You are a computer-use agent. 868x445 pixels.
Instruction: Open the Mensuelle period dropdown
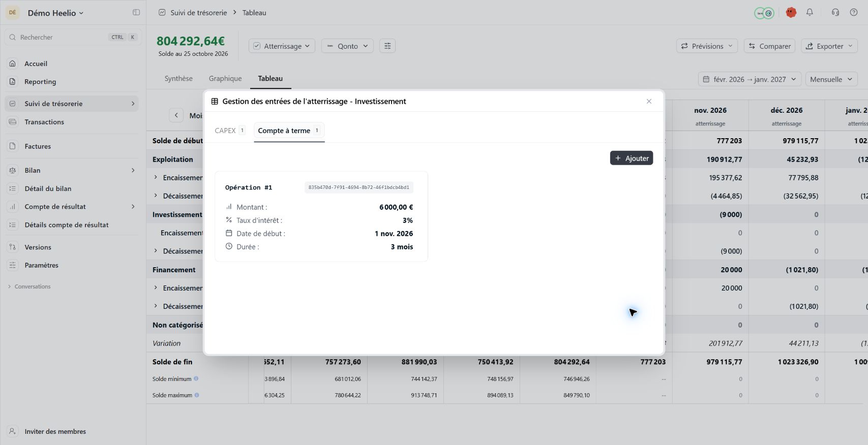click(831, 79)
